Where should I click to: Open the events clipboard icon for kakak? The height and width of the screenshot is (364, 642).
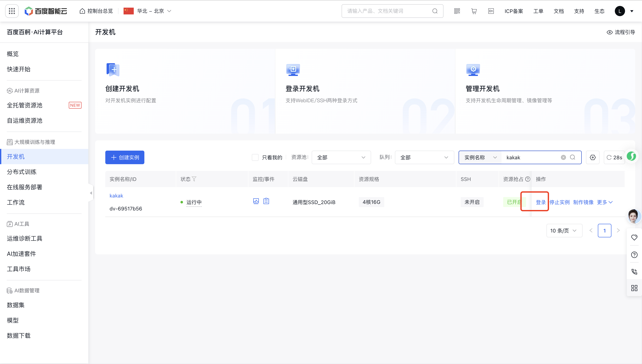point(266,201)
